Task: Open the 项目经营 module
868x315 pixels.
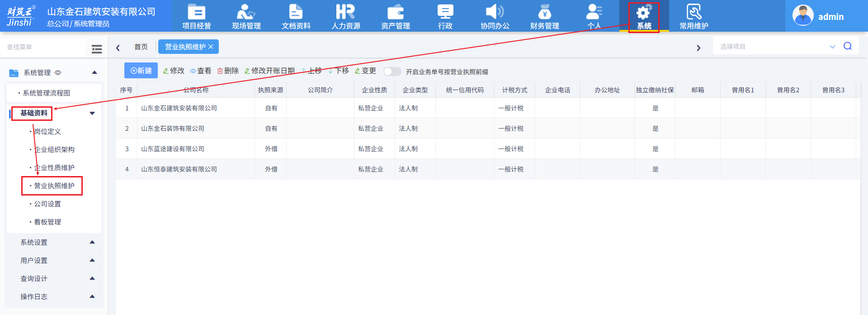Action: click(196, 17)
